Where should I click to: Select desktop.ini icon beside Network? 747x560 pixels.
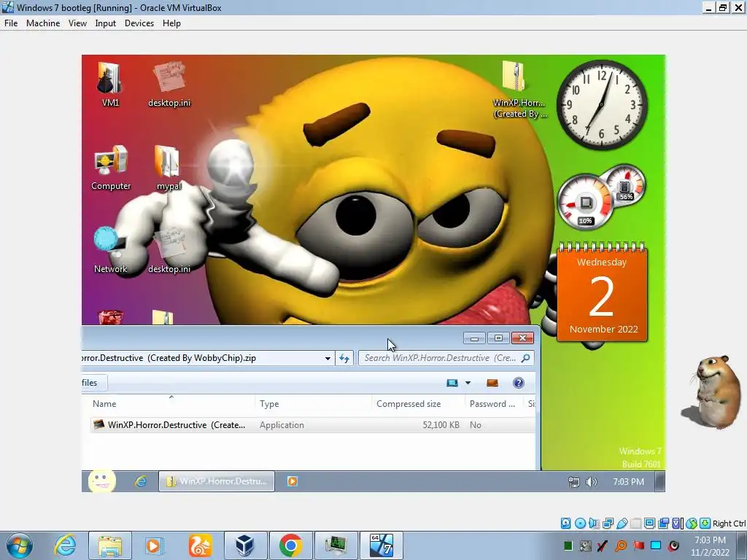coord(169,251)
